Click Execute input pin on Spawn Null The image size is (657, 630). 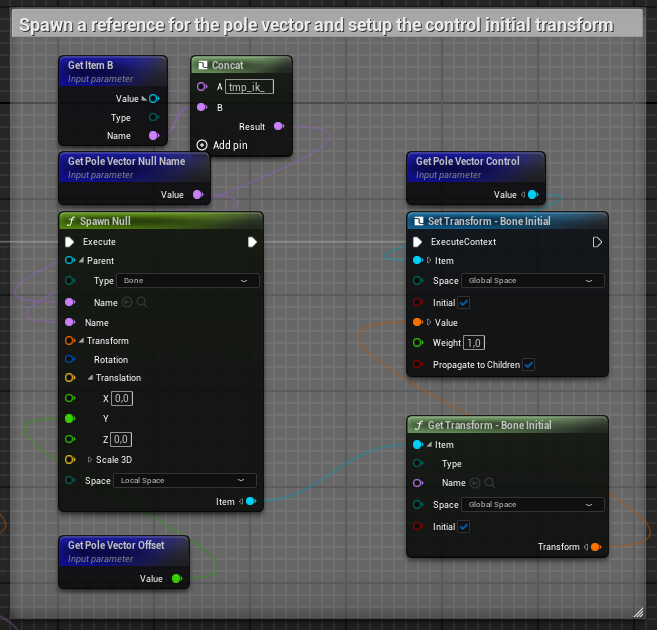[70, 242]
